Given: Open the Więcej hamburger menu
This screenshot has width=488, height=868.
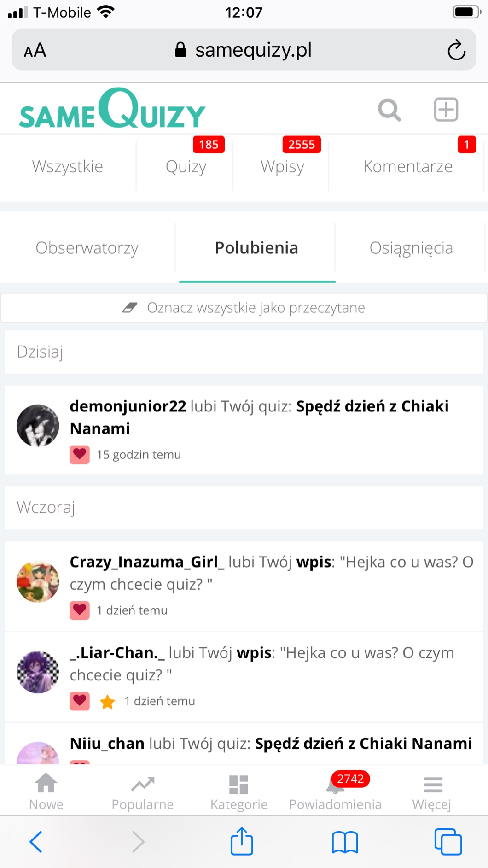Looking at the screenshot, I should pyautogui.click(x=432, y=792).
